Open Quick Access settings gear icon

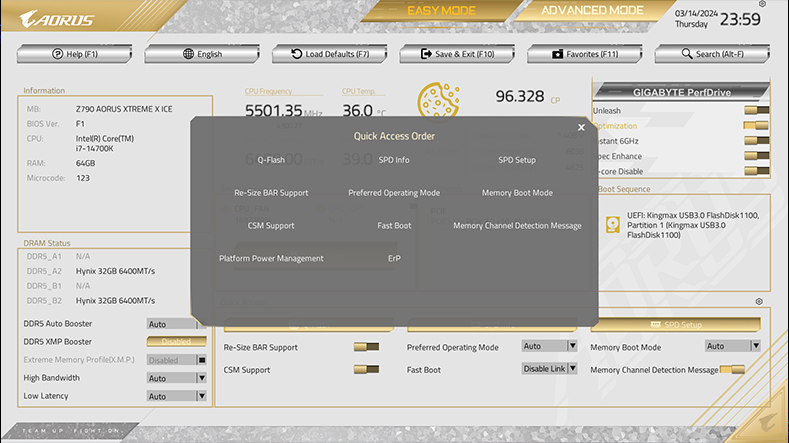pos(759,302)
